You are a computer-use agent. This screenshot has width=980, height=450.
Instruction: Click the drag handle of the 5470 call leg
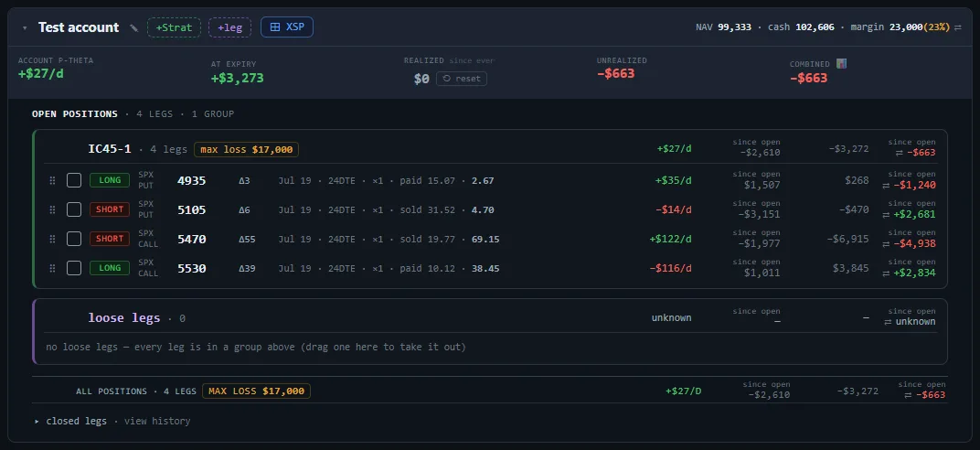tap(52, 239)
